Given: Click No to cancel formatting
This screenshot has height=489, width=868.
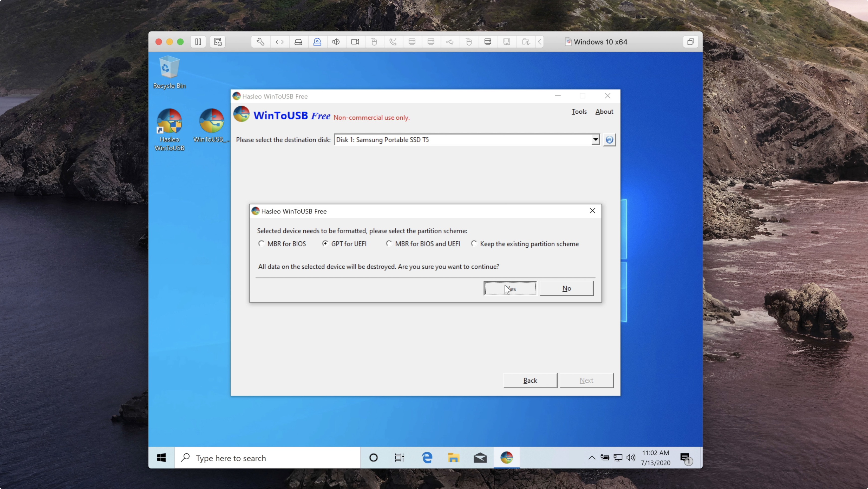Looking at the screenshot, I should click(566, 288).
